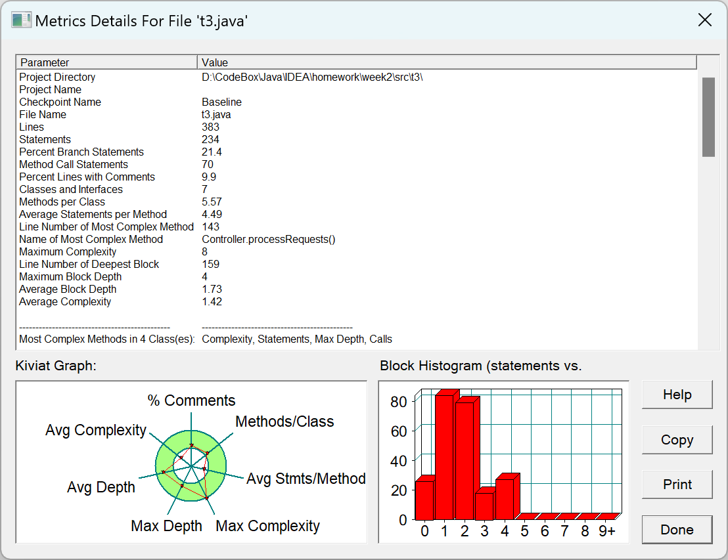Viewport: 728px width, 560px height.
Task: Click the Kiviat Graph heading
Action: coord(56,366)
